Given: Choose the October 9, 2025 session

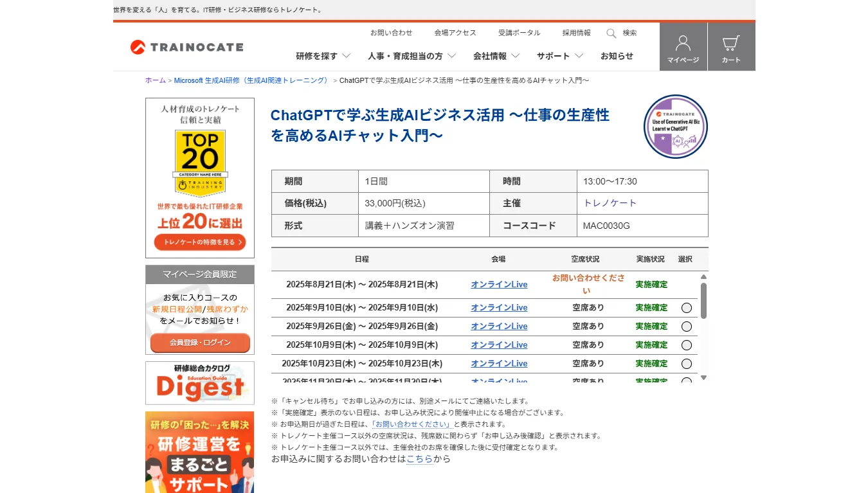Looking at the screenshot, I should tap(686, 345).
